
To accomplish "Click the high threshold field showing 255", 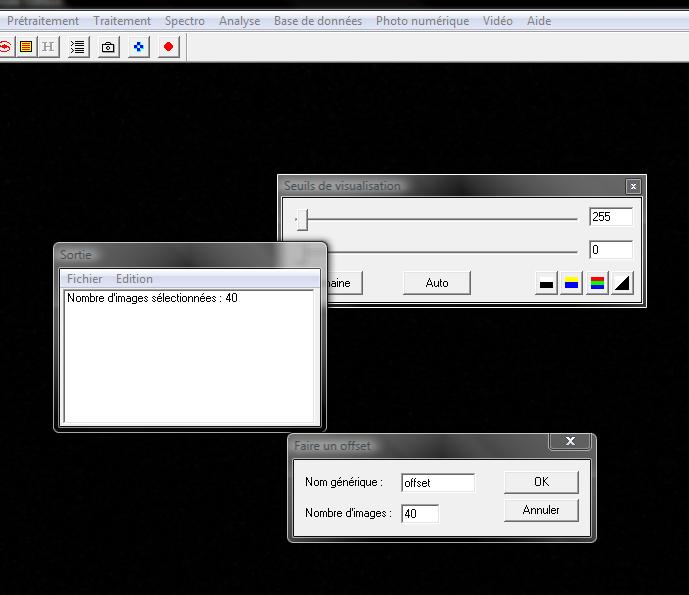I will tap(610, 217).
